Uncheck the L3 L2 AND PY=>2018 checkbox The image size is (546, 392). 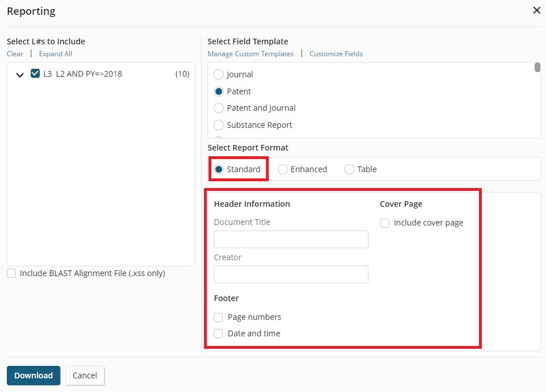click(x=35, y=73)
